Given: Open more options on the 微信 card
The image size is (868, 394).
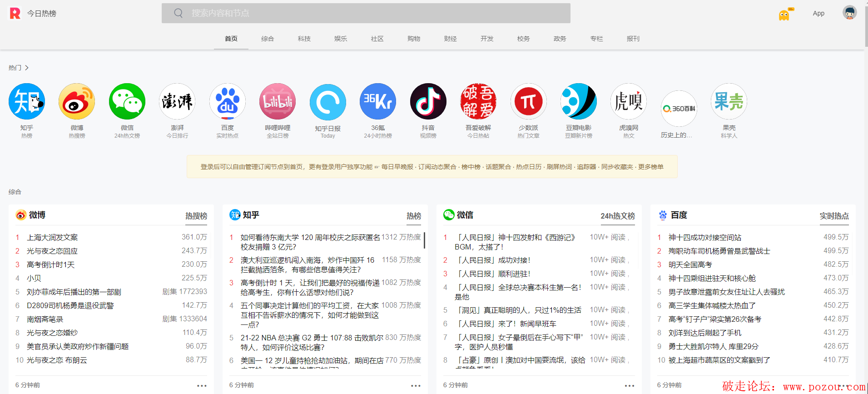Looking at the screenshot, I should (630, 386).
